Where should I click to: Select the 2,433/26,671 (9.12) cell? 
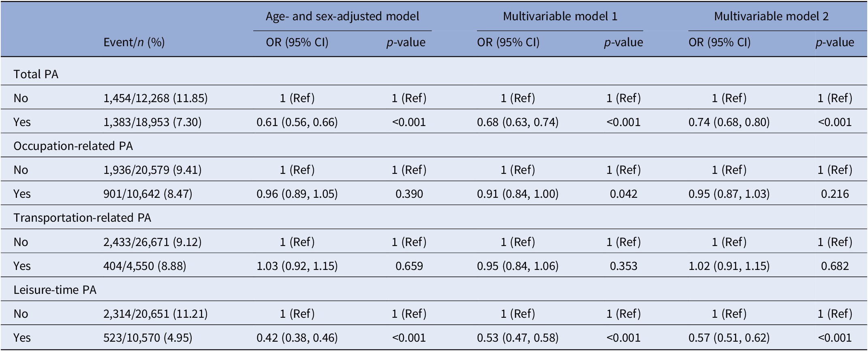(152, 242)
